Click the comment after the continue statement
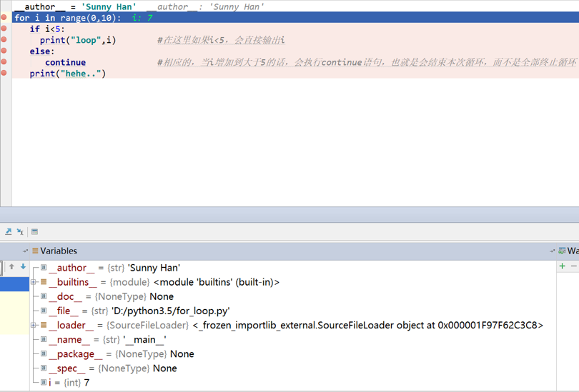 pyautogui.click(x=367, y=62)
